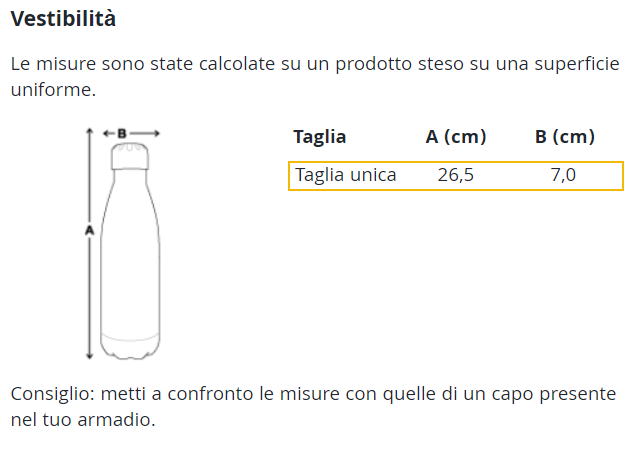Click the bottle cap in the diagram
641x457 pixels.
130,155
